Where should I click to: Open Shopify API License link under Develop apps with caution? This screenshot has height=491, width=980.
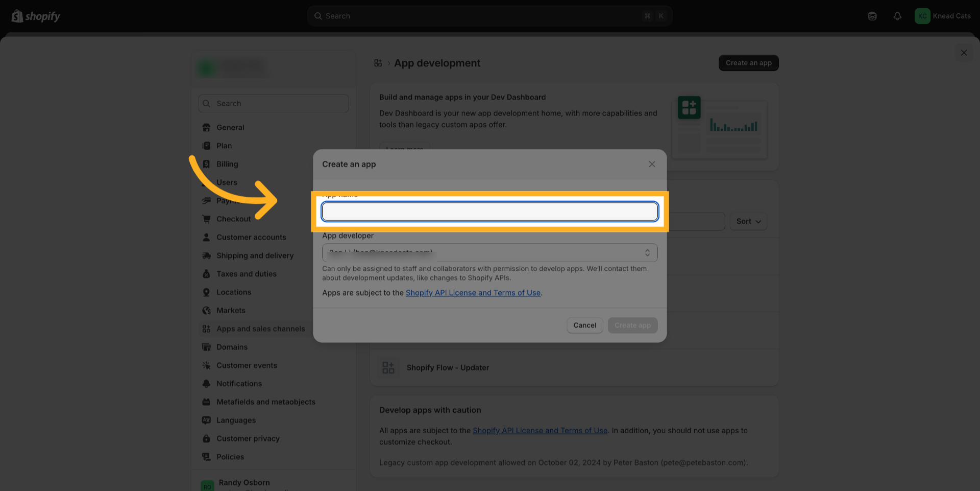pyautogui.click(x=540, y=431)
